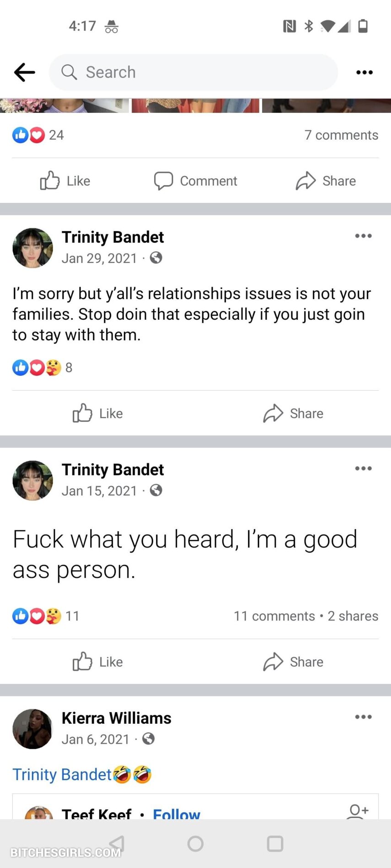Image resolution: width=391 pixels, height=868 pixels.
Task: Open top-right three-dot overflow menu
Action: tap(364, 72)
